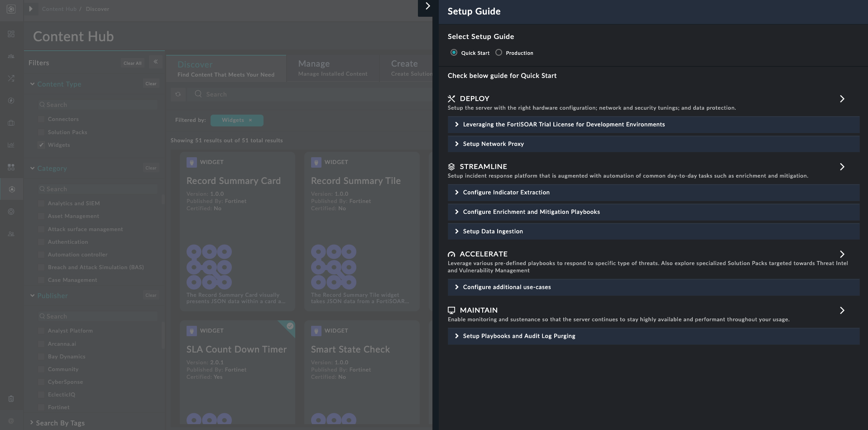Click Clear All filters button
The height and width of the screenshot is (430, 868).
point(132,63)
